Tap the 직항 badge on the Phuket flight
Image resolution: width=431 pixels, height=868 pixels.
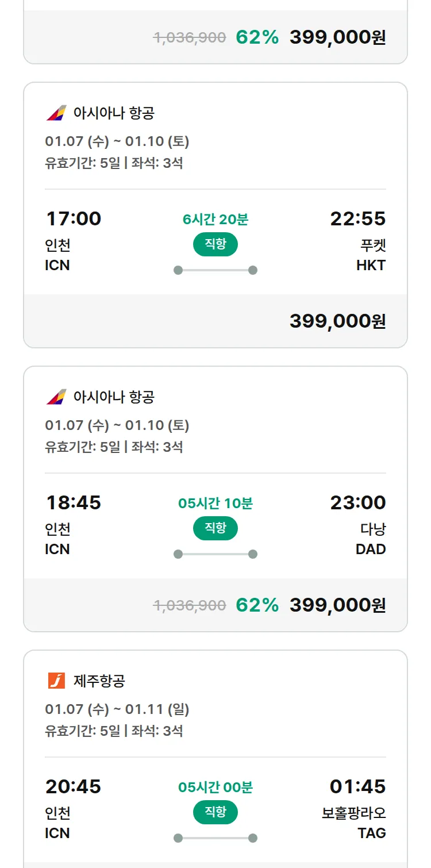(x=215, y=244)
